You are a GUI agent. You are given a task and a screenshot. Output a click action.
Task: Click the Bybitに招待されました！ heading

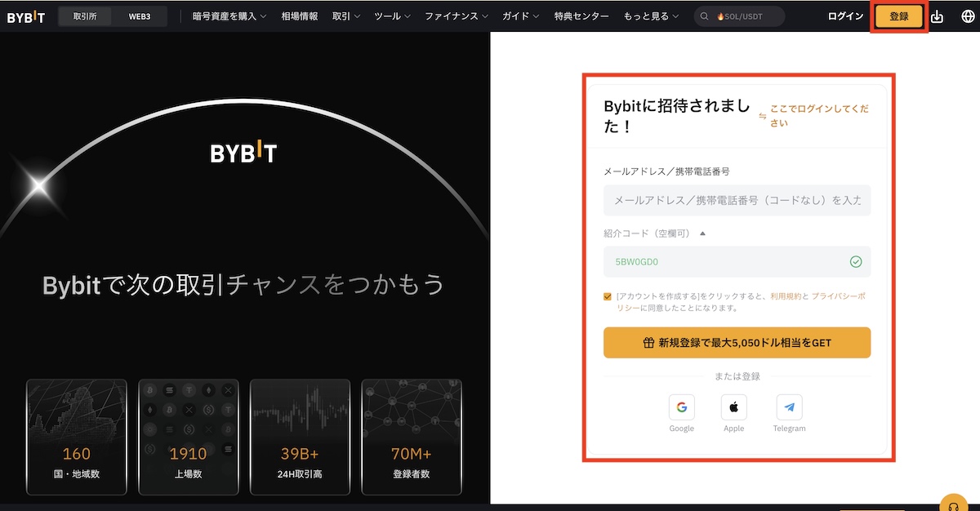click(x=677, y=116)
